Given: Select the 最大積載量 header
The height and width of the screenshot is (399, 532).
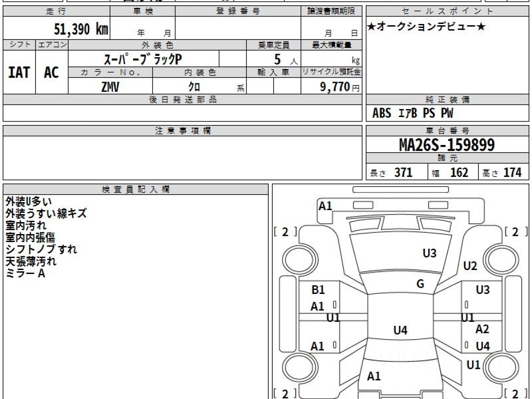Looking at the screenshot, I should (x=331, y=45).
